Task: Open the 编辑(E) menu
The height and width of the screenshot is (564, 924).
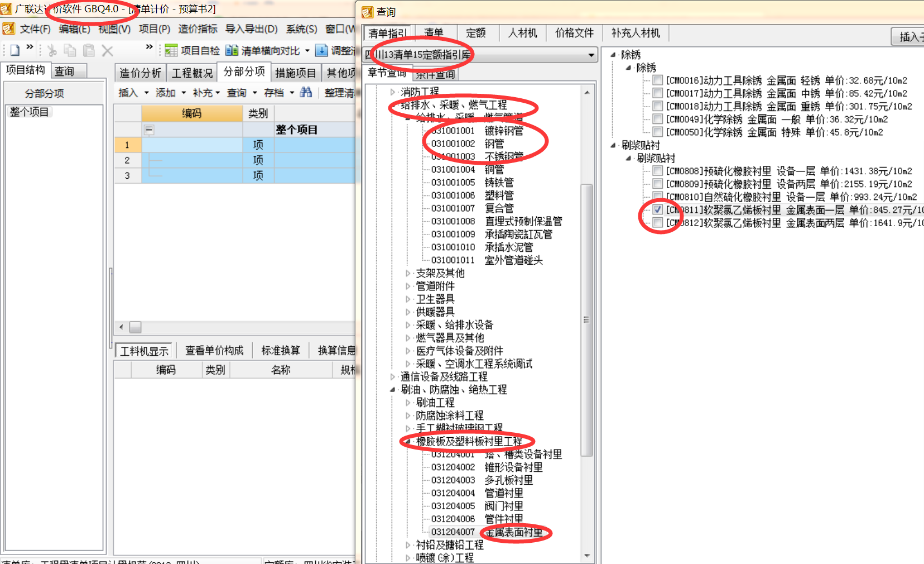Action: [x=75, y=29]
